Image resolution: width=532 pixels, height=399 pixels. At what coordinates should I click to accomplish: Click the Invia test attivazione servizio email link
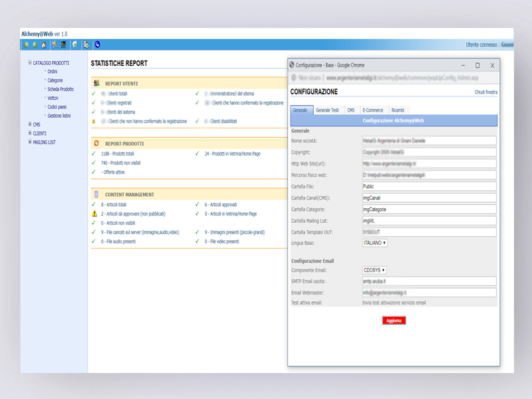click(394, 303)
